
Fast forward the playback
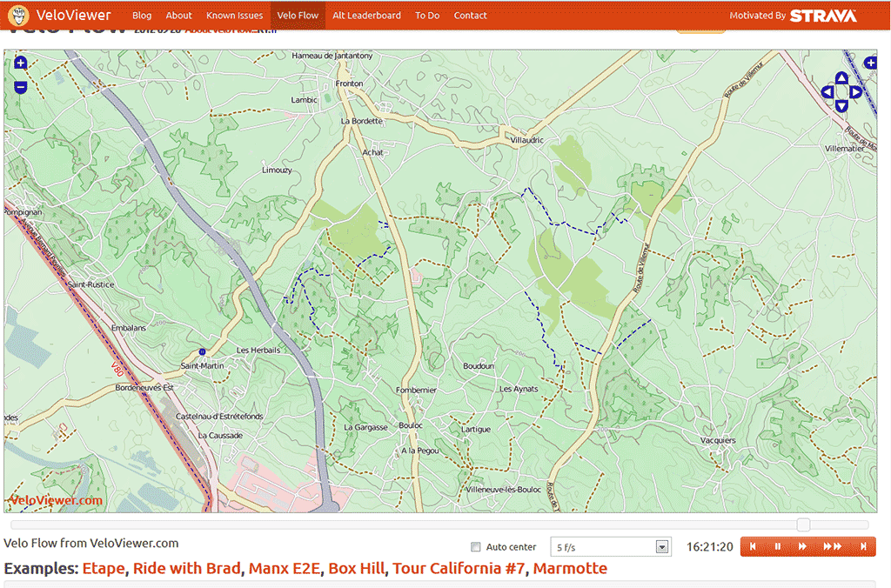[833, 546]
